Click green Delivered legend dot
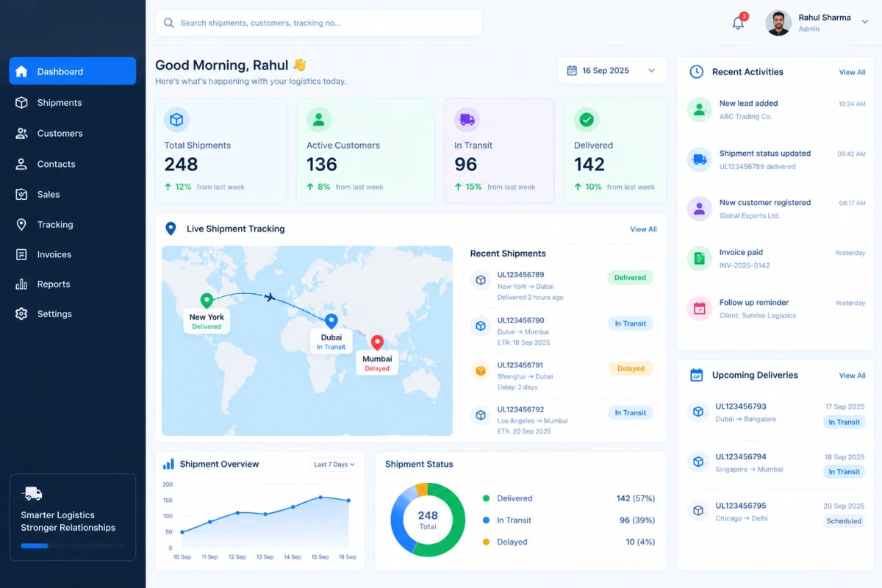The width and height of the screenshot is (882, 588). click(x=486, y=498)
